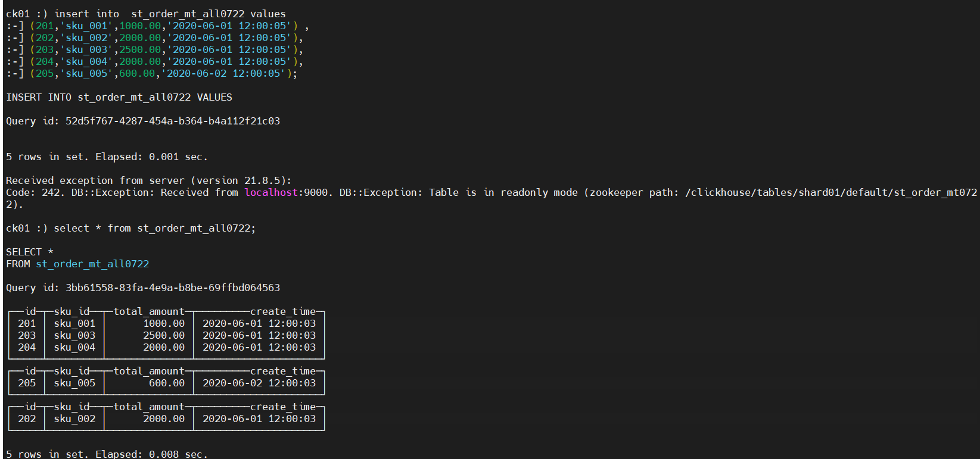The height and width of the screenshot is (459, 980).
Task: Click 'sku_004' in the insert statement
Action: tap(86, 61)
